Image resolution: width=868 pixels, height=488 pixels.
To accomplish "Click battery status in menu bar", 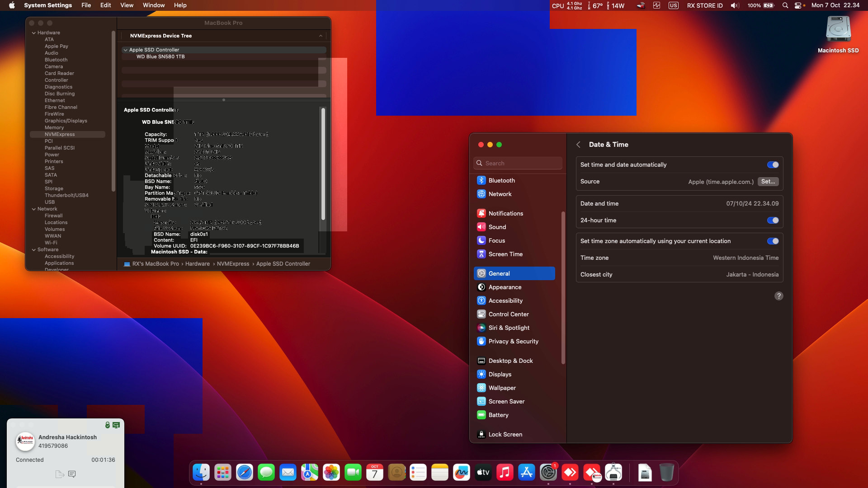I will click(761, 5).
